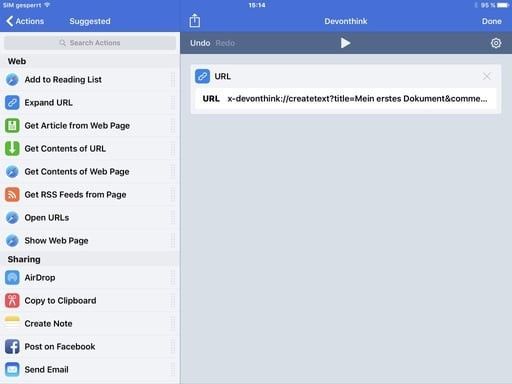Select Get Contents of URL action
Viewport: 512px width, 384px height.
[90, 149]
